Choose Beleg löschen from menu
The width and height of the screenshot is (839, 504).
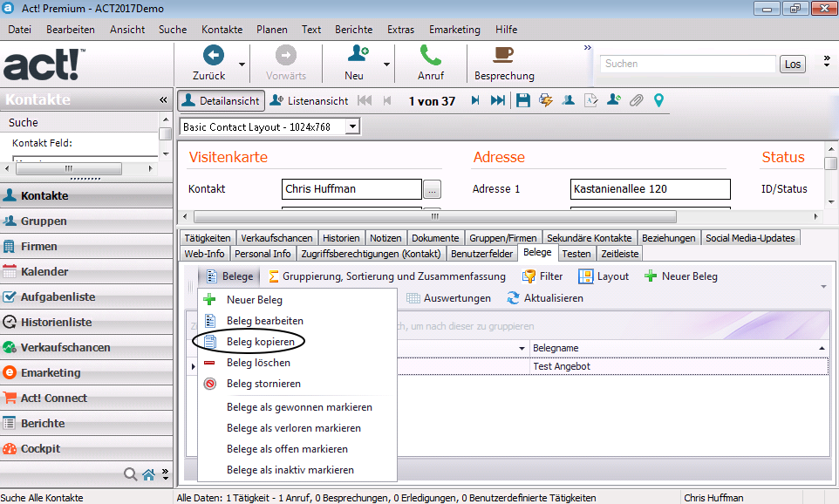297,363
